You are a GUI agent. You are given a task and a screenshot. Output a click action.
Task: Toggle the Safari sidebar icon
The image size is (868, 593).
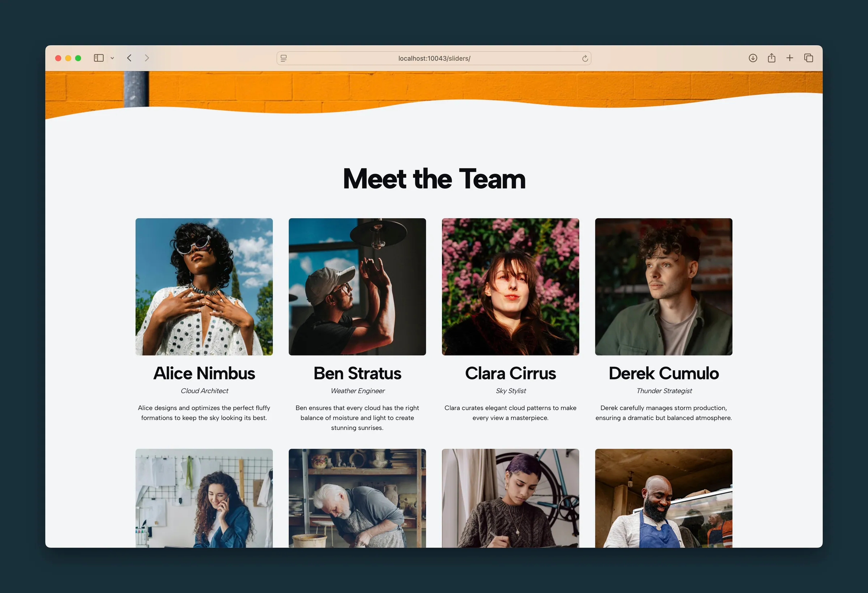[99, 58]
